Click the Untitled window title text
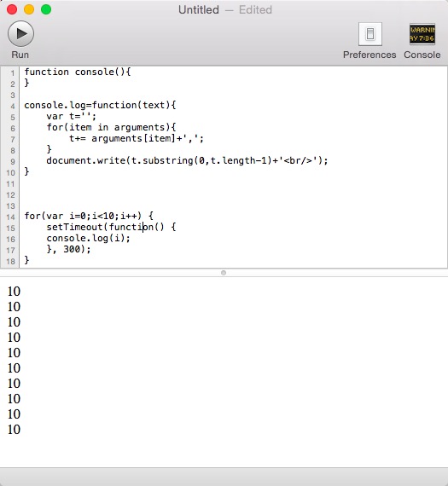The image size is (448, 486). pyautogui.click(x=199, y=9)
